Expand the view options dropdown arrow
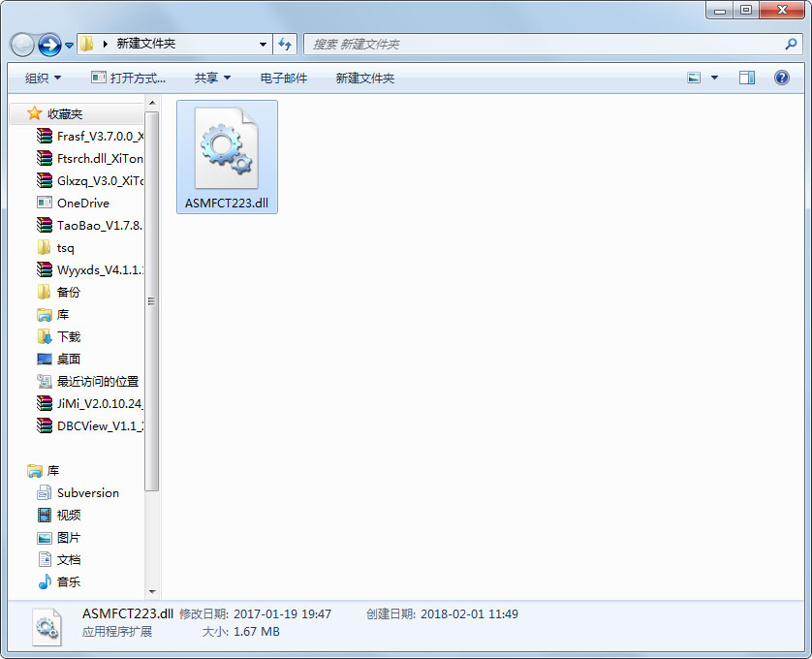This screenshot has height=659, width=812. (x=715, y=78)
